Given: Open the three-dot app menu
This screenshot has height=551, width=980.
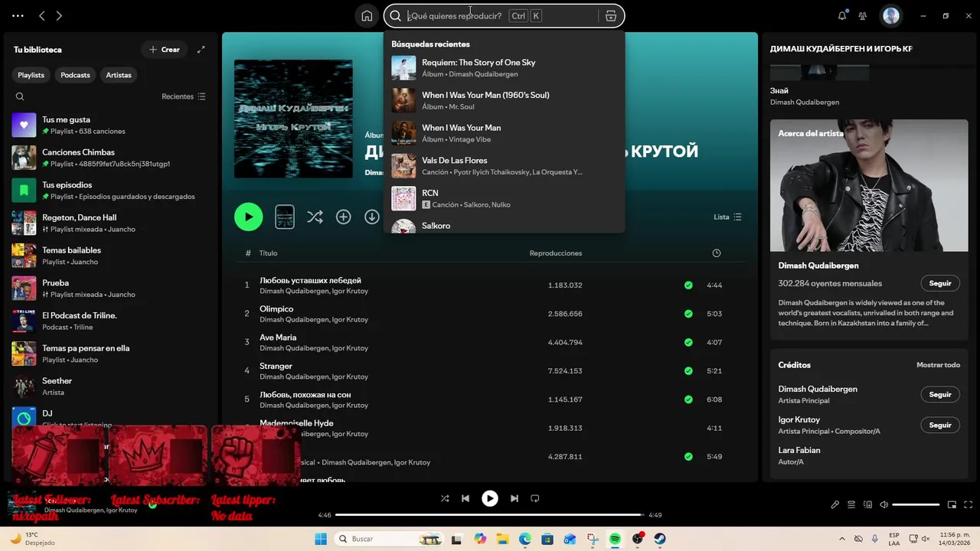Looking at the screenshot, I should click(18, 15).
